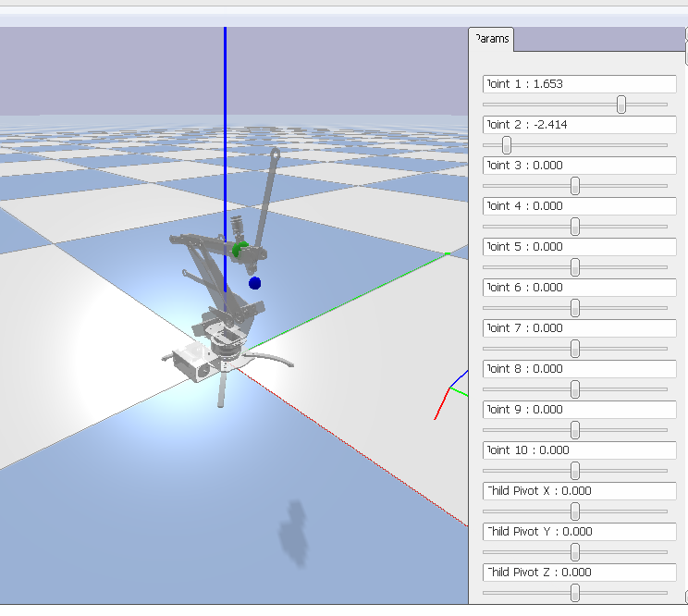Image resolution: width=688 pixels, height=616 pixels.
Task: Click the Child Pivot X field
Action: (579, 491)
